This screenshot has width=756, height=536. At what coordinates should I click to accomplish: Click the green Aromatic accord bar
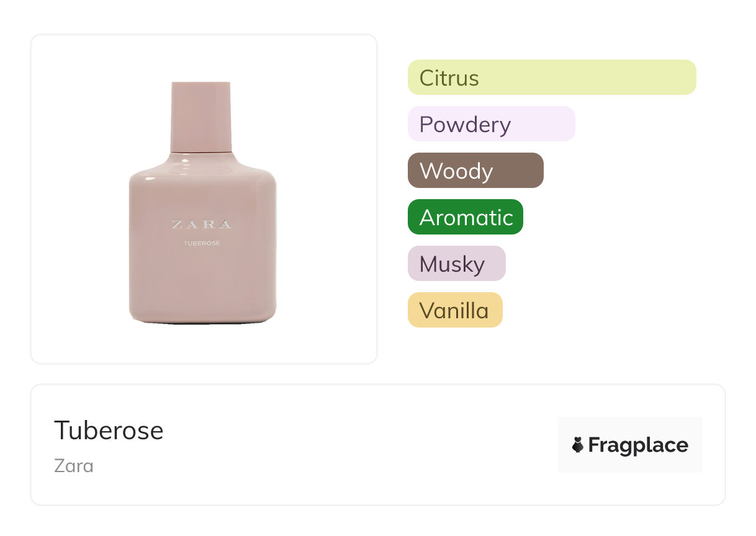point(465,217)
